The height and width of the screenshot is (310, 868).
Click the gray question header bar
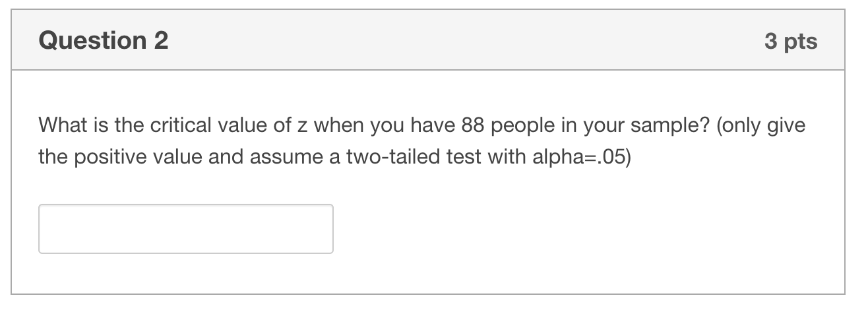pyautogui.click(x=428, y=40)
